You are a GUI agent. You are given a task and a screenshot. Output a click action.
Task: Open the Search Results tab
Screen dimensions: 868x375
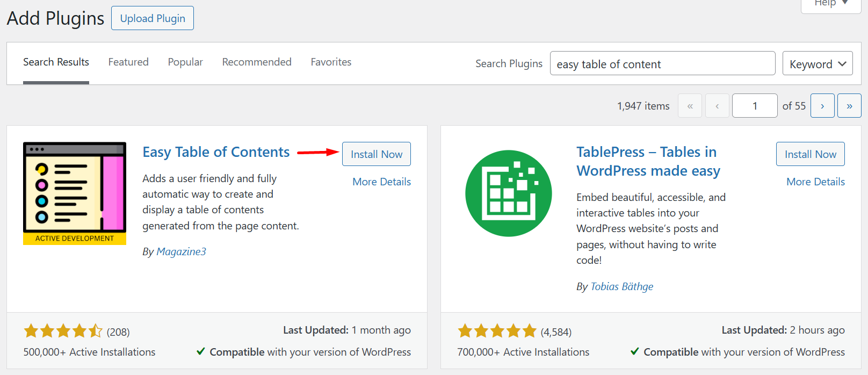pos(56,62)
